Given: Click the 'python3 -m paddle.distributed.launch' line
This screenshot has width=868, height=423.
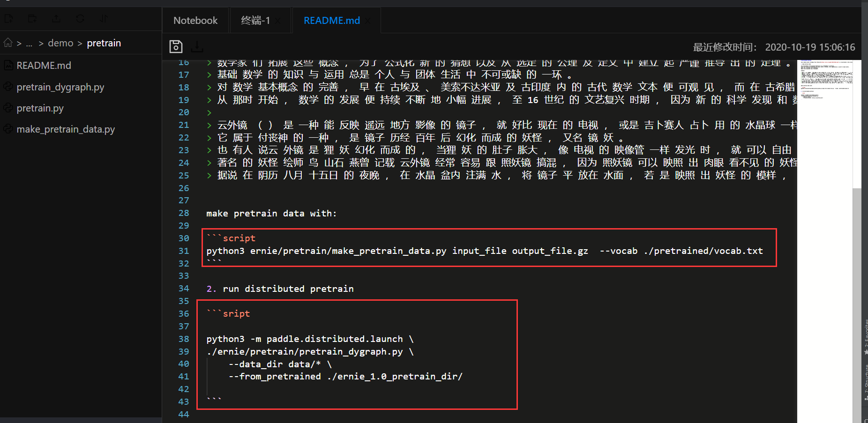Looking at the screenshot, I should 310,339.
